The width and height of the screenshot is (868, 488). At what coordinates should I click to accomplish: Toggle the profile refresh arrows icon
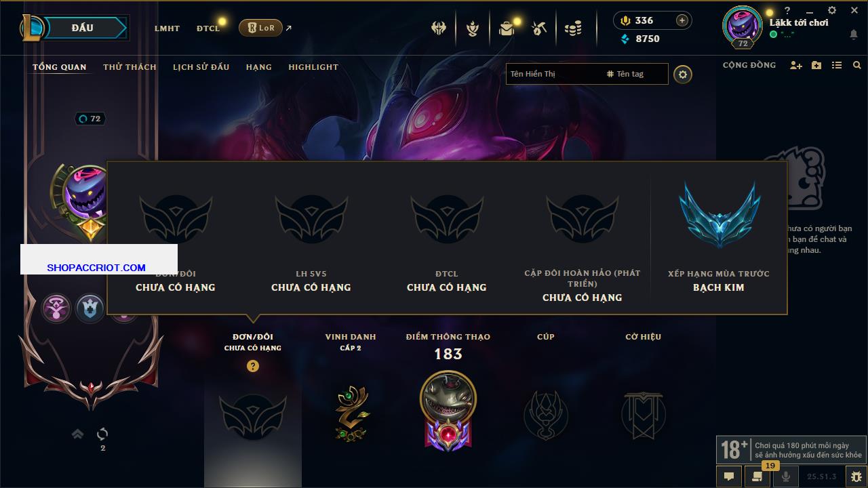(x=102, y=434)
